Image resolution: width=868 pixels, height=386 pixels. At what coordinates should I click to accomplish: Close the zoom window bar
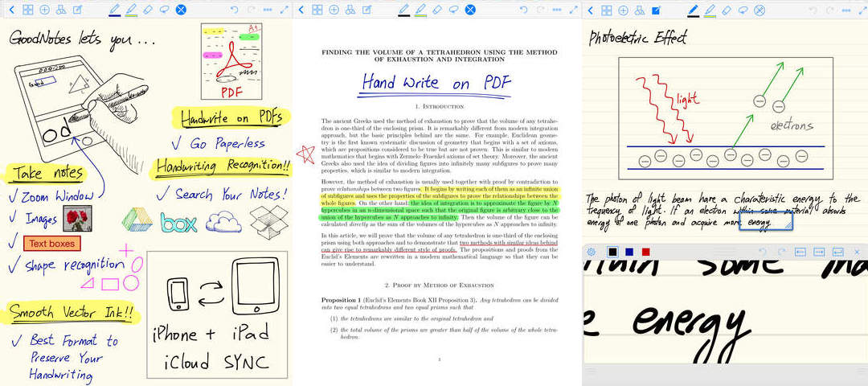click(x=857, y=252)
